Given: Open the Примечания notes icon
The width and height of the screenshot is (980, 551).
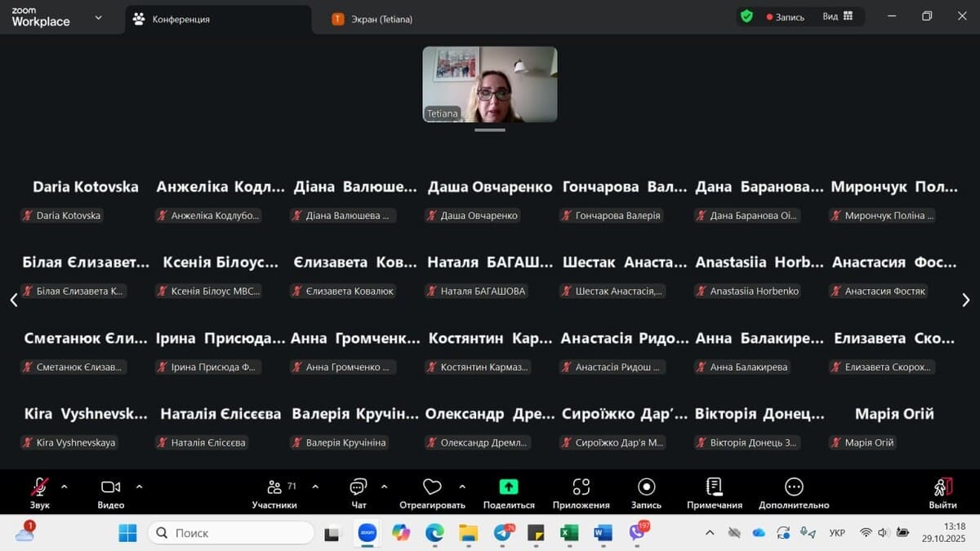Looking at the screenshot, I should pyautogui.click(x=714, y=487).
